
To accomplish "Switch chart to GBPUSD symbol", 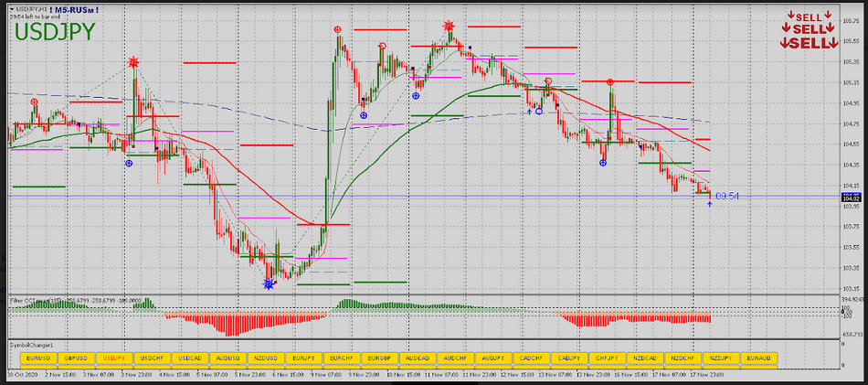I will (77, 358).
